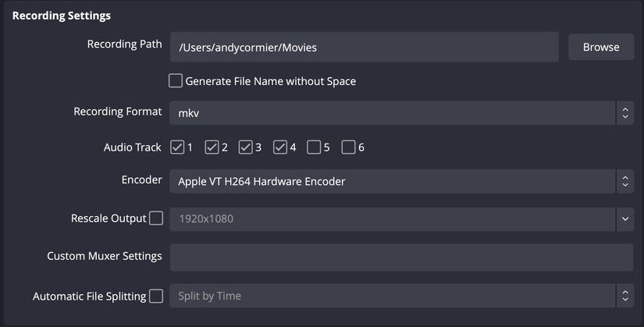Click the Recording Path text field
Viewport: 644px width, 327px height.
point(364,47)
